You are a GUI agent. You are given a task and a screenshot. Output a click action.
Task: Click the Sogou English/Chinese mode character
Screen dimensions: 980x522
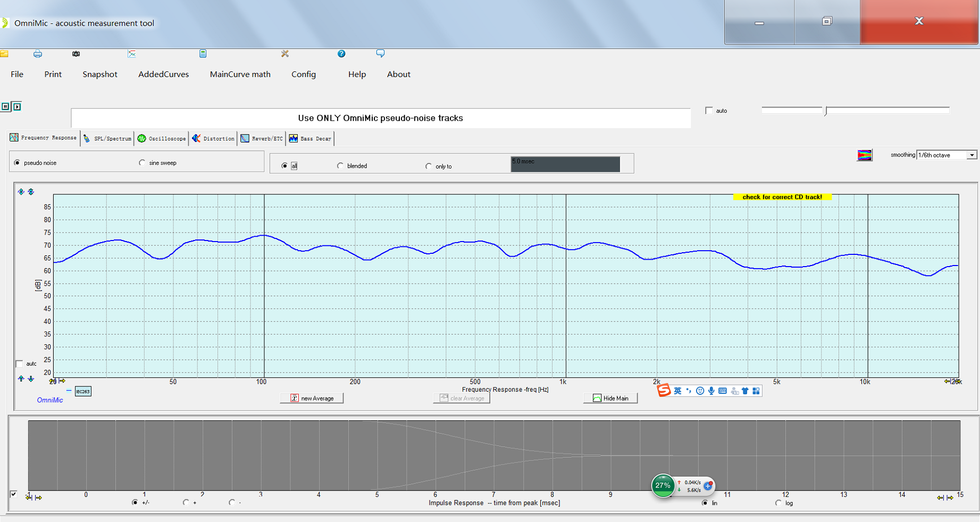[x=677, y=391]
